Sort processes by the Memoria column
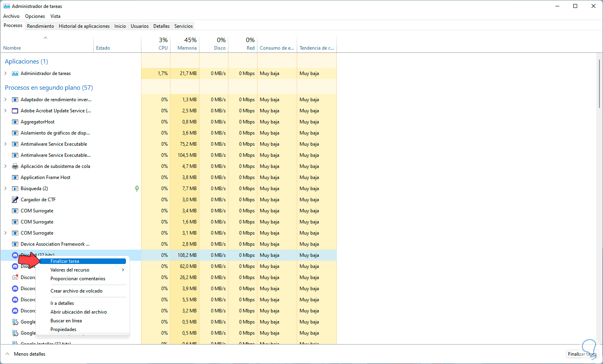The image size is (603, 364). [x=187, y=44]
